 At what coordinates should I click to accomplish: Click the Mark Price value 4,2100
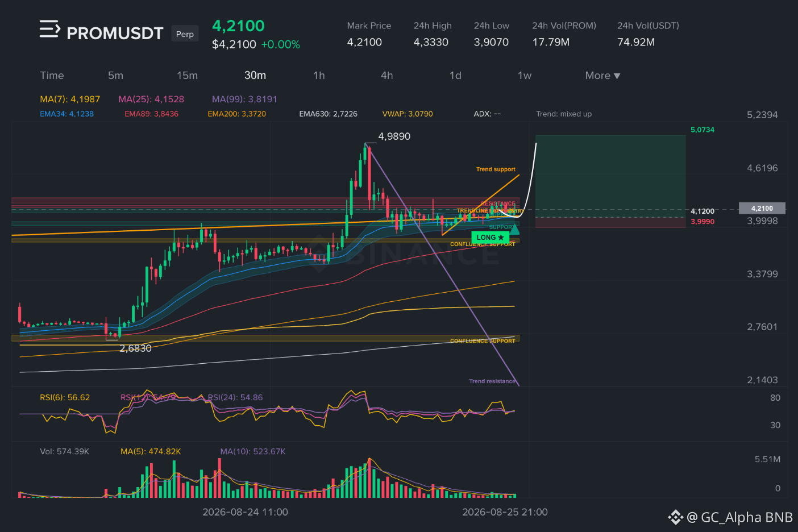tap(364, 42)
